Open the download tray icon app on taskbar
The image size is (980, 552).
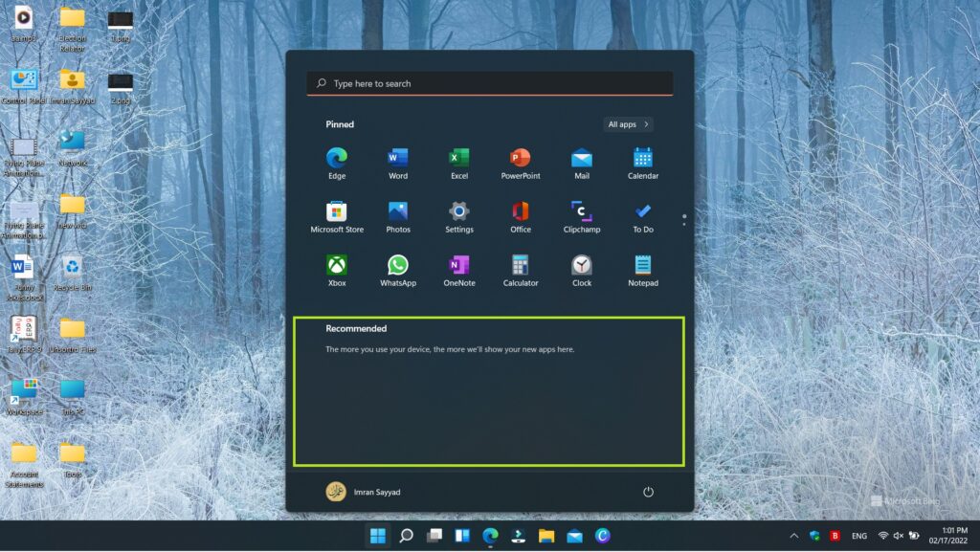tap(518, 536)
